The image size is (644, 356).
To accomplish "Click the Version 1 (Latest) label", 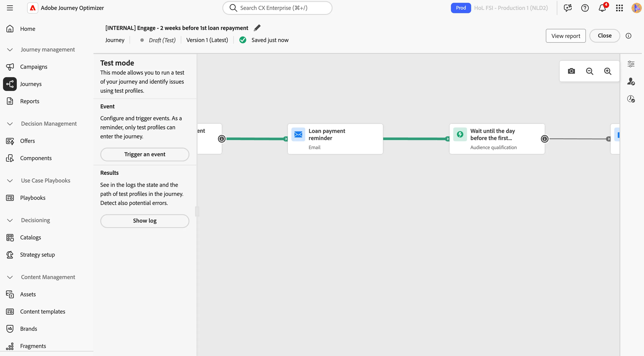I will 207,40.
